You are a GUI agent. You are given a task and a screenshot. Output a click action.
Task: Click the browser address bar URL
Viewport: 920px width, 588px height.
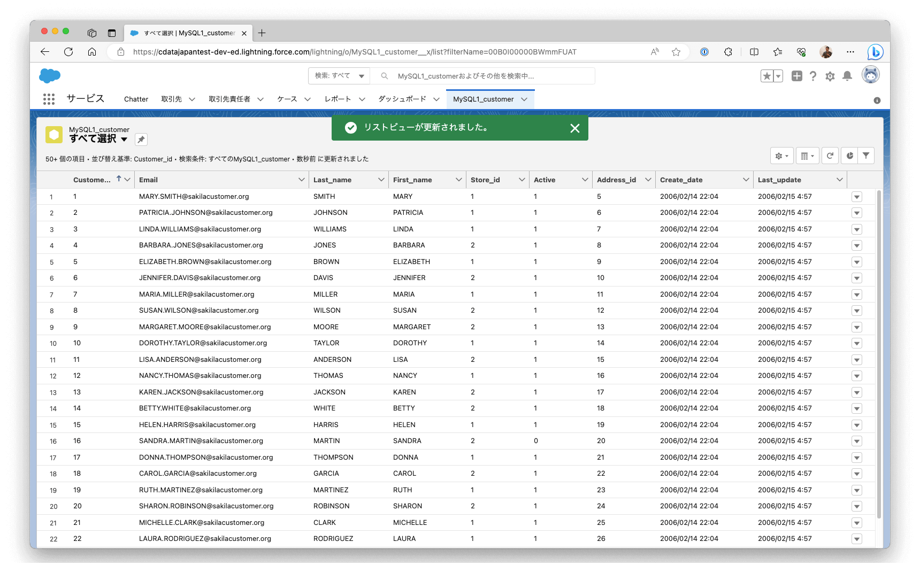[355, 52]
